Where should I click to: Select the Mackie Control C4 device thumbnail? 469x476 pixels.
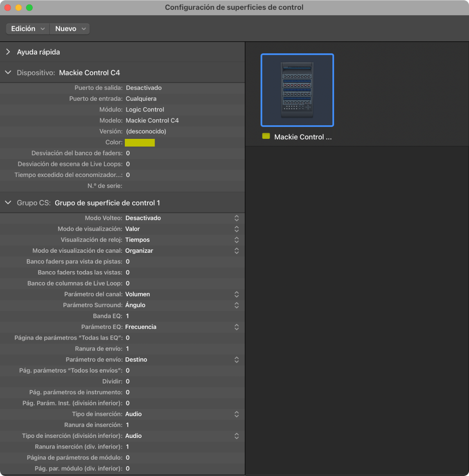click(x=297, y=90)
